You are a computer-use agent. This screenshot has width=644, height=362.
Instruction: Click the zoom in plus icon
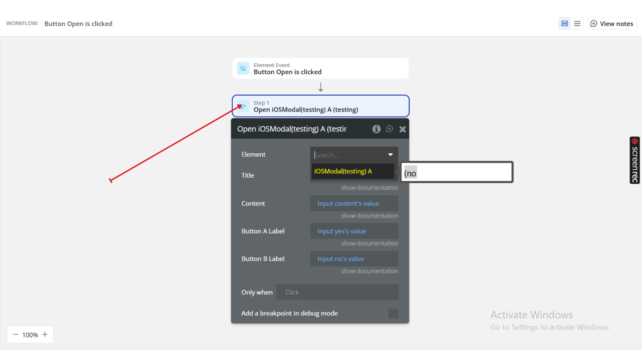[45, 335]
